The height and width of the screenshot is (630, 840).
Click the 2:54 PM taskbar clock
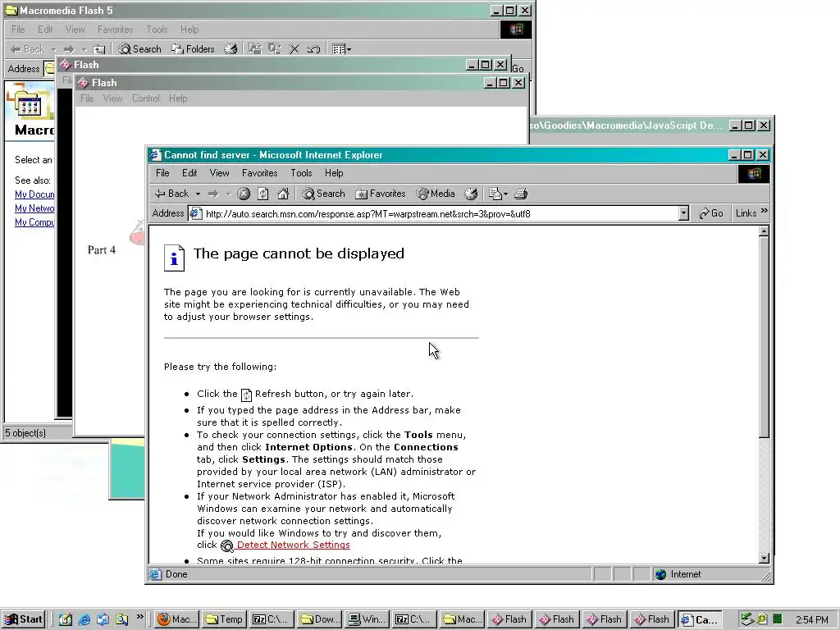click(x=811, y=620)
